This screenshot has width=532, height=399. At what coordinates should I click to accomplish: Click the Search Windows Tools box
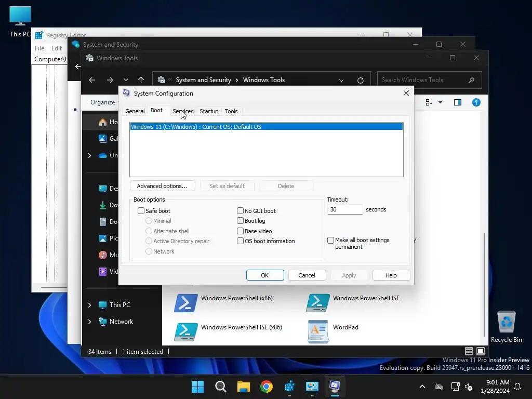pyautogui.click(x=430, y=80)
